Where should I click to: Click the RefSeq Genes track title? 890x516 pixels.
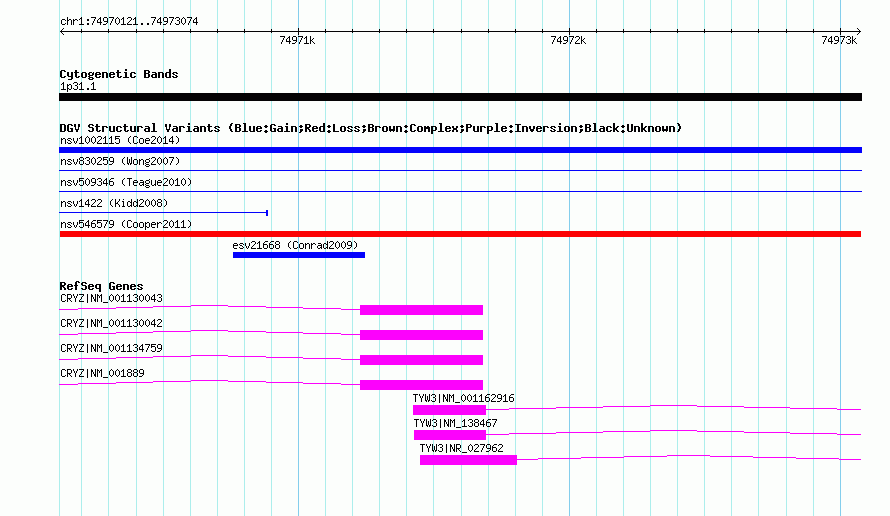coord(101,286)
